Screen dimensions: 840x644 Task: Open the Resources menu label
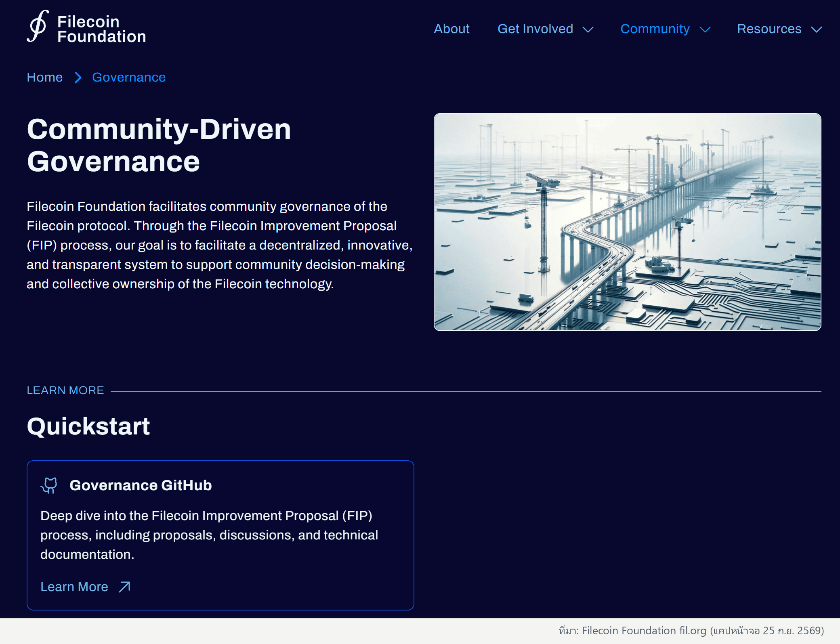coord(769,29)
